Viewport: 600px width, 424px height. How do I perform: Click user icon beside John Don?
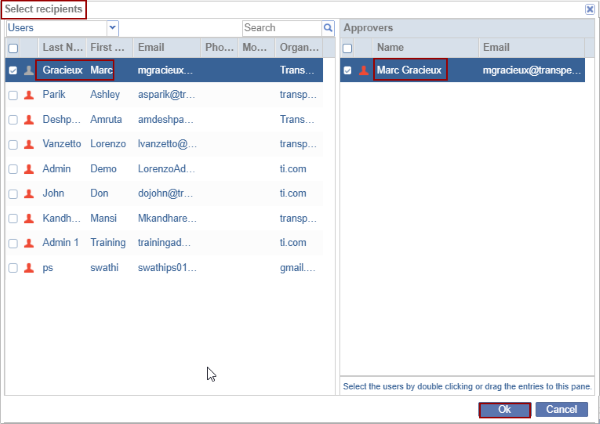coord(28,194)
